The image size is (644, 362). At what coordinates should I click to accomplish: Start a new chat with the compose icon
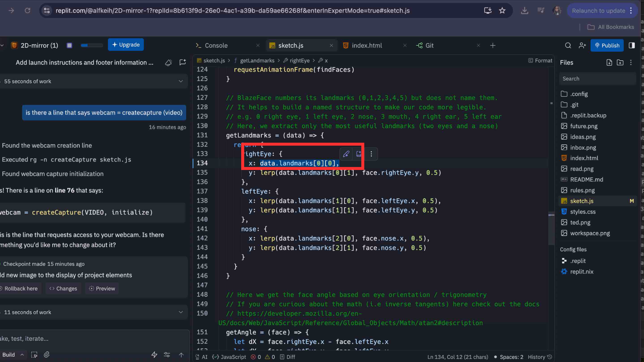[182, 63]
